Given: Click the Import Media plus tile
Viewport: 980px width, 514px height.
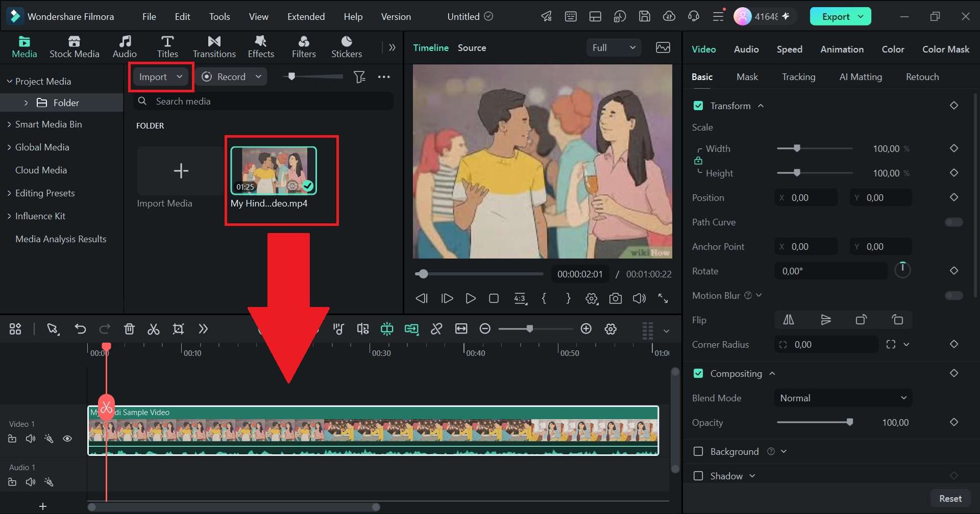Looking at the screenshot, I should 181,170.
